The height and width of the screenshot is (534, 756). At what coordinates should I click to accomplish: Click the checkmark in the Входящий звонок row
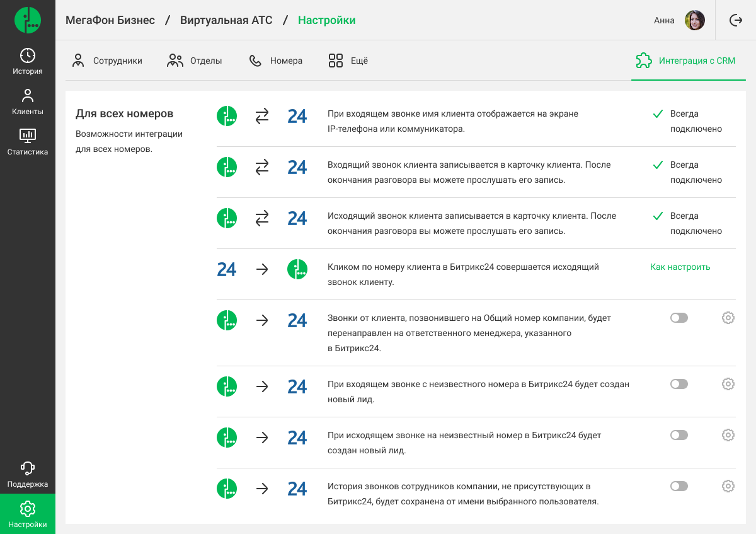pos(658,165)
